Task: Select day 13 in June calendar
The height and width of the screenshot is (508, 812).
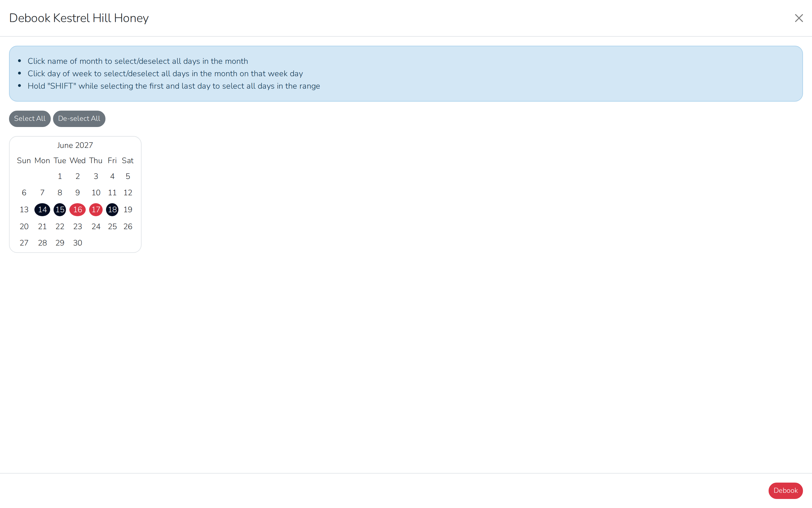Action: pos(24,210)
